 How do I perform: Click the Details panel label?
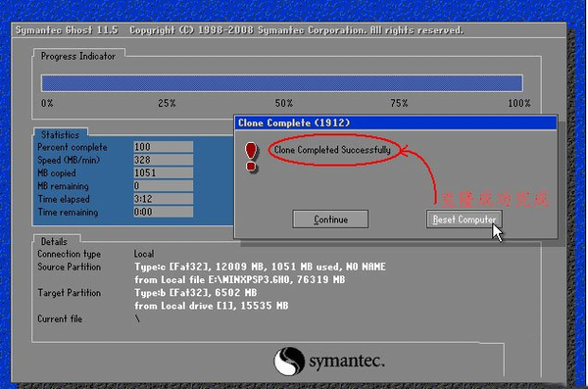point(54,241)
